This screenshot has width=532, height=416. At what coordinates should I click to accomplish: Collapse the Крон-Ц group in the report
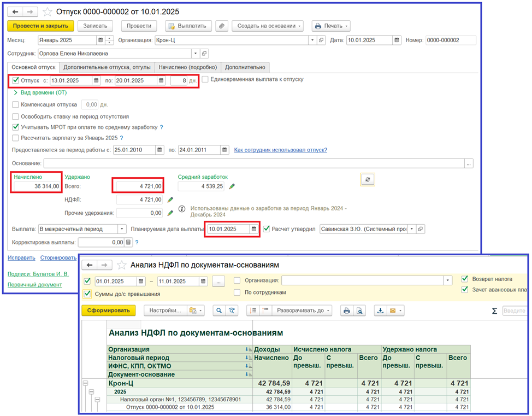tap(86, 383)
